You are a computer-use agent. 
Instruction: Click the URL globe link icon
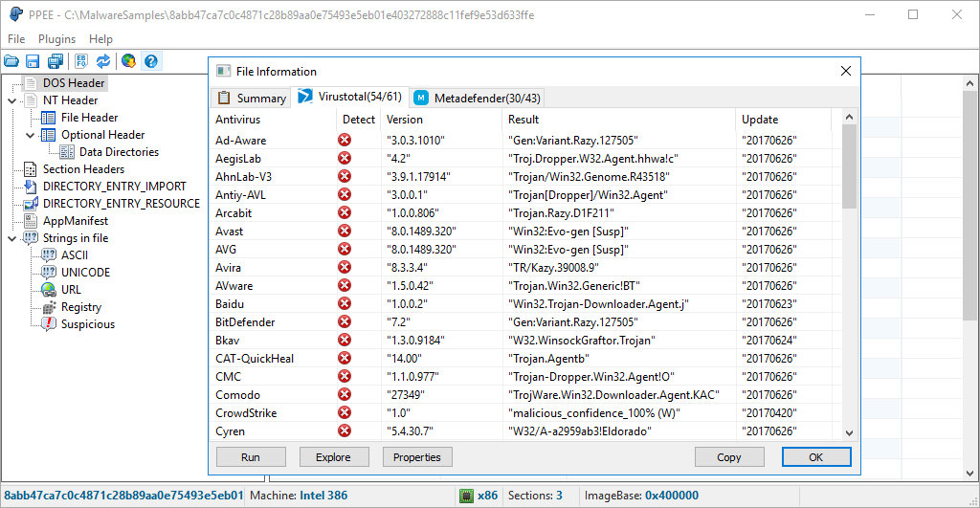[48, 289]
